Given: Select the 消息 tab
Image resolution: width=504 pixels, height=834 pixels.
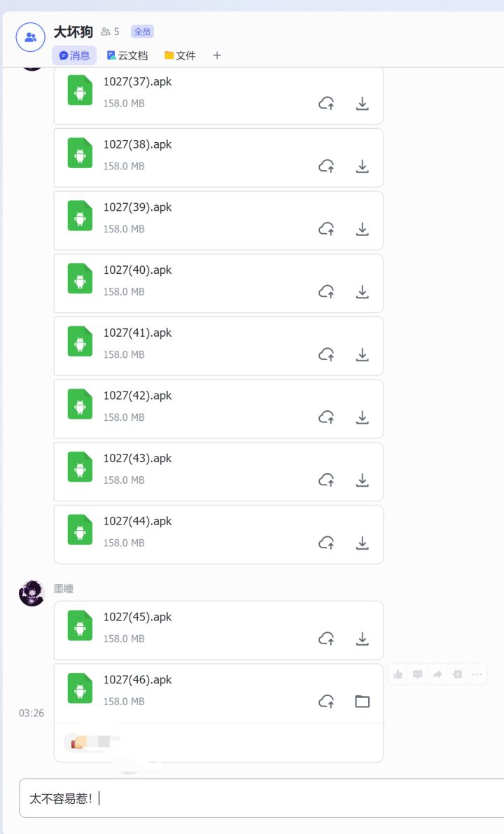Looking at the screenshot, I should tap(74, 55).
